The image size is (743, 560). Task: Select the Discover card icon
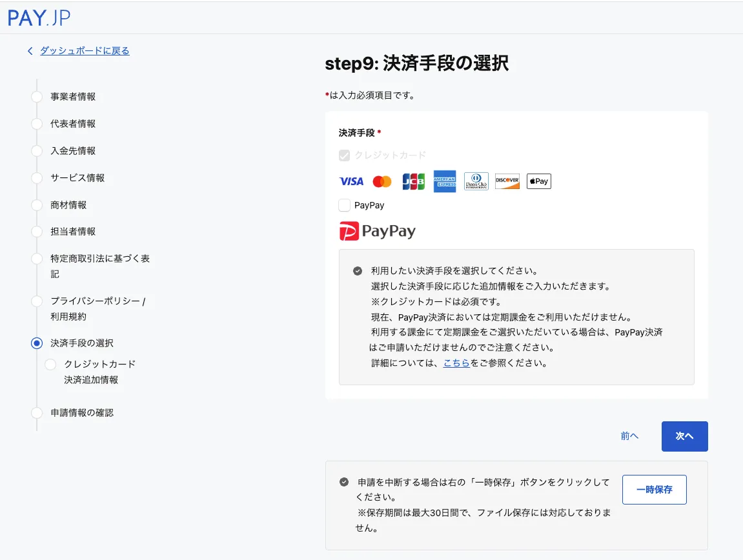pos(507,181)
